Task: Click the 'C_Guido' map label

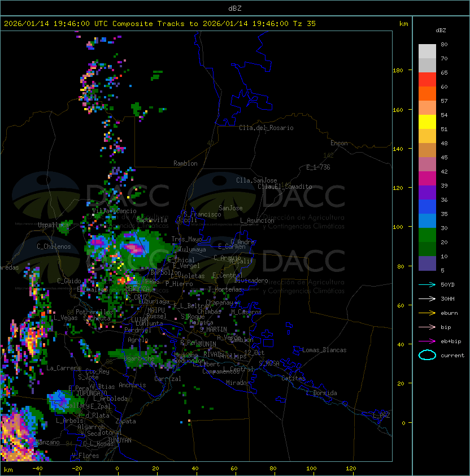Action: point(69,281)
